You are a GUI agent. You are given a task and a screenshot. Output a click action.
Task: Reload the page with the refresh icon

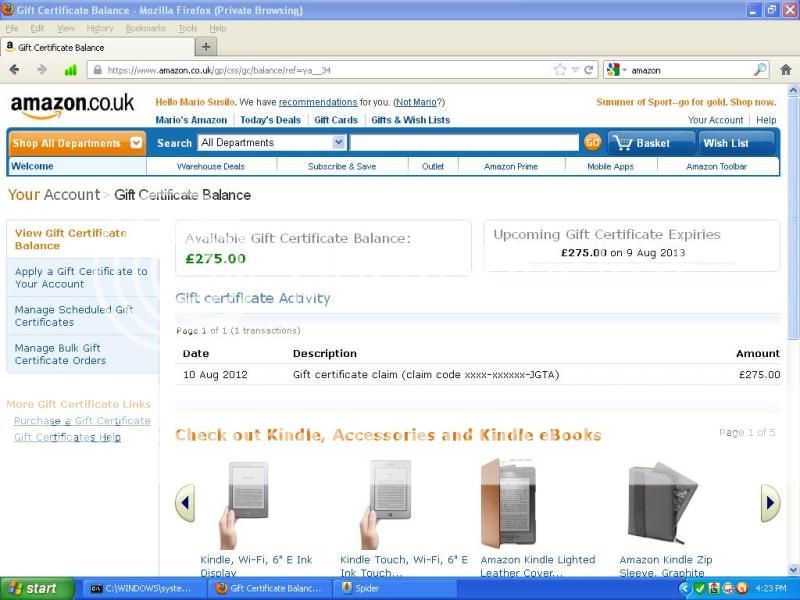pos(588,70)
